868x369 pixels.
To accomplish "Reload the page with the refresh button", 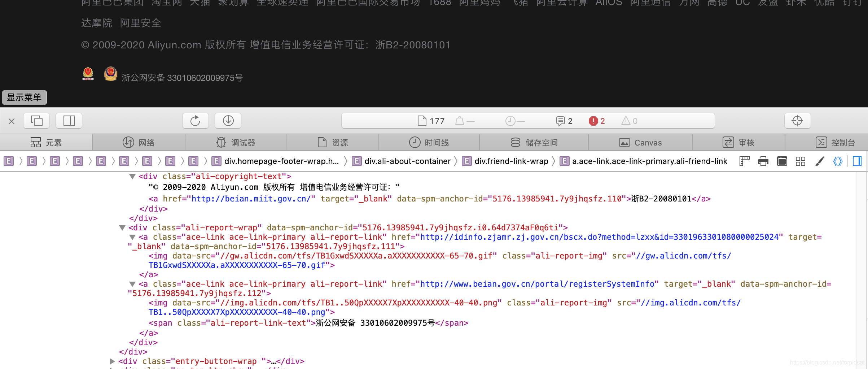I will pos(195,121).
